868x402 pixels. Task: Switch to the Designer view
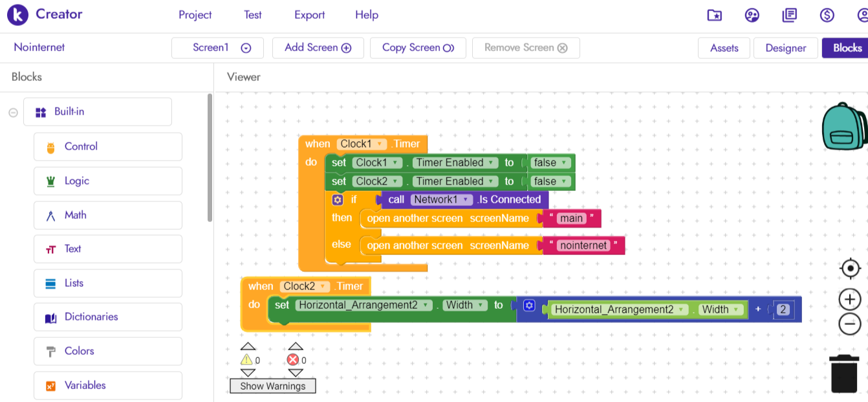coord(785,48)
